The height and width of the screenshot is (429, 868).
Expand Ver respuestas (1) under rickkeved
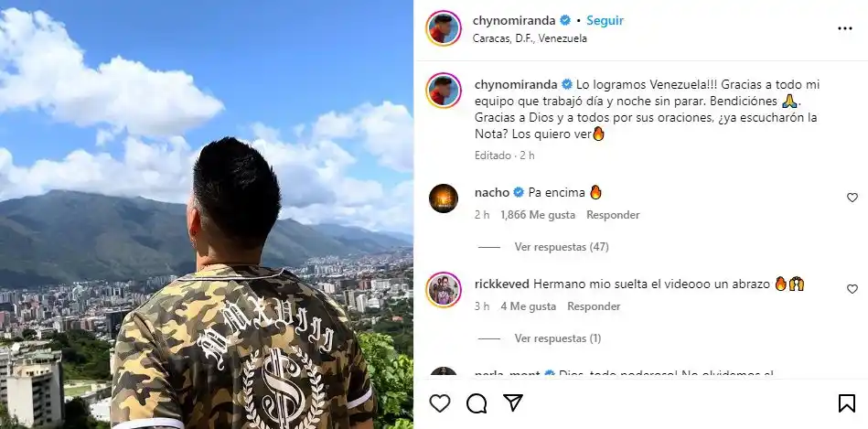(557, 338)
